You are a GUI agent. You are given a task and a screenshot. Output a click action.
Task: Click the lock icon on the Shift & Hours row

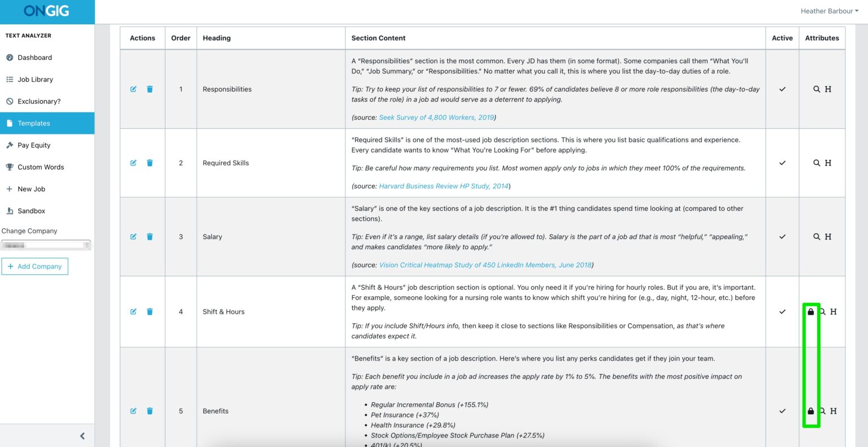[811, 311]
